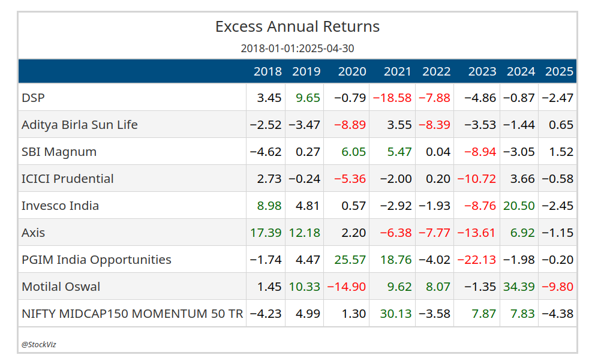595x364 pixels.
Task: Click the 2022 column header
Action: tap(437, 71)
